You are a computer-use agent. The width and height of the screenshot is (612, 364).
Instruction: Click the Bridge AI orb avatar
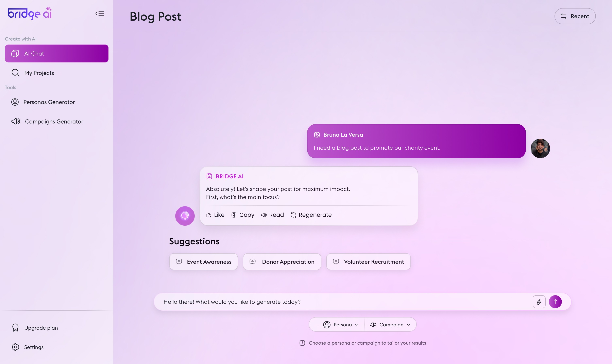pyautogui.click(x=185, y=216)
